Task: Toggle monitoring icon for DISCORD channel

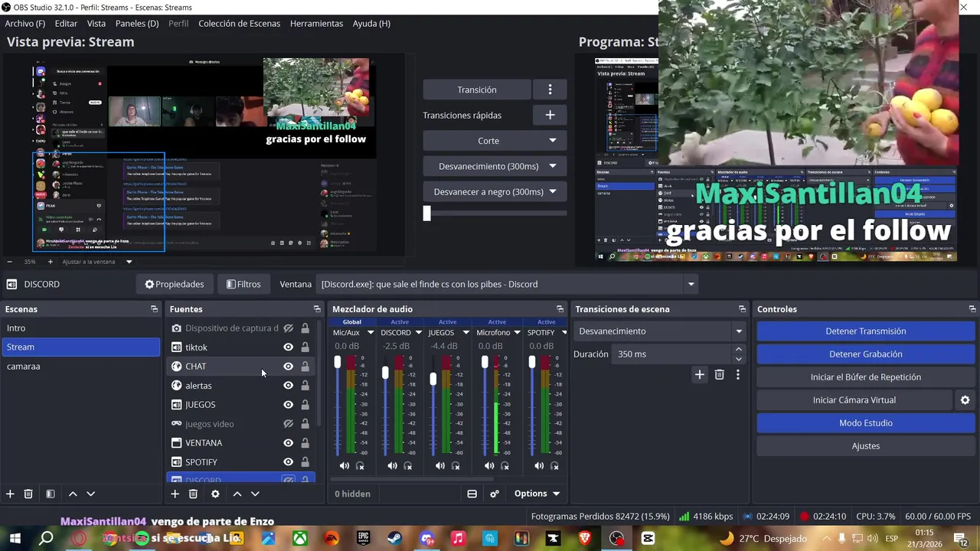Action: pyautogui.click(x=408, y=465)
